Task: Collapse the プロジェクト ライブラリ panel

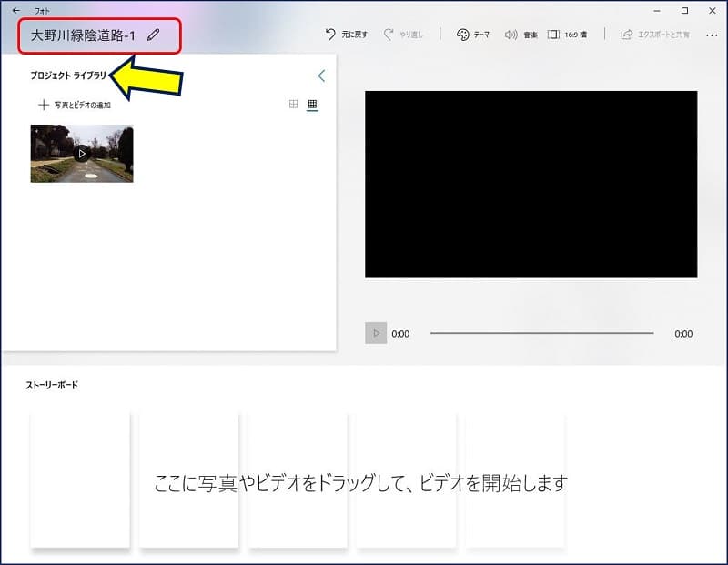Action: pyautogui.click(x=320, y=76)
